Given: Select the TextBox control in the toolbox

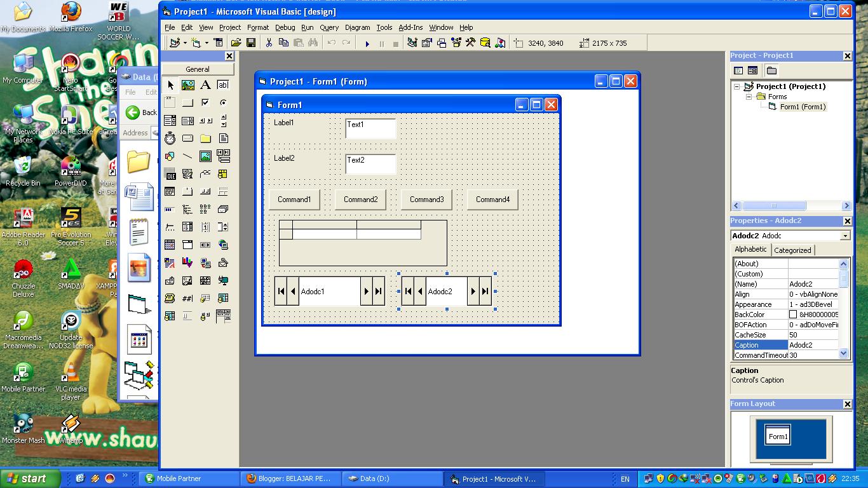Looking at the screenshot, I should coord(222,85).
